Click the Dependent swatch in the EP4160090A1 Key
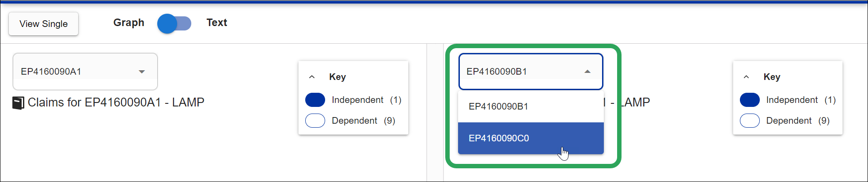This screenshot has width=868, height=182. (315, 121)
